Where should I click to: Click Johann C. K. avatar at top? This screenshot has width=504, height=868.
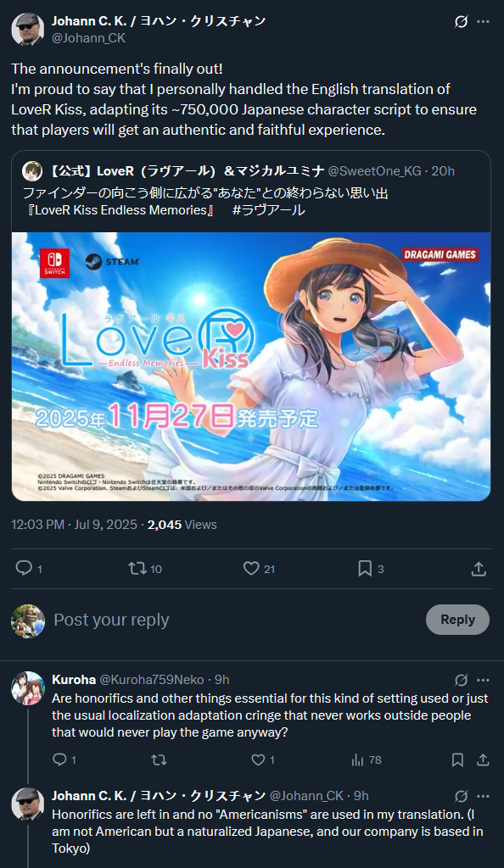28,30
